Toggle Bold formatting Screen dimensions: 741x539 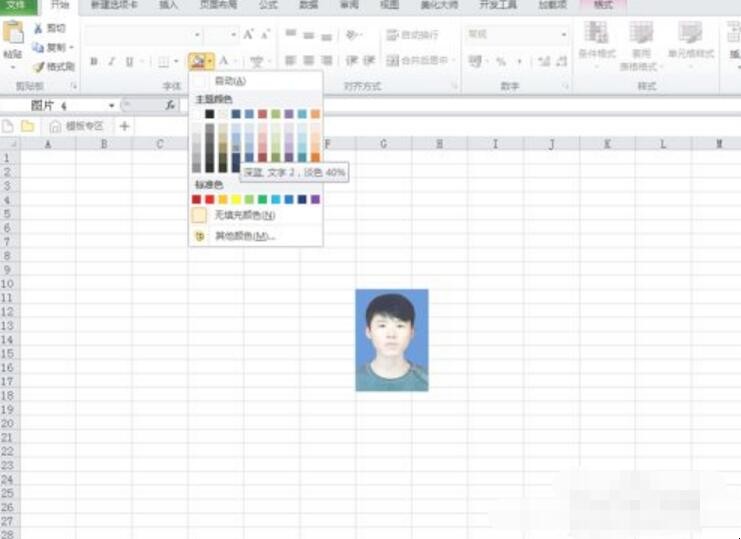click(94, 61)
